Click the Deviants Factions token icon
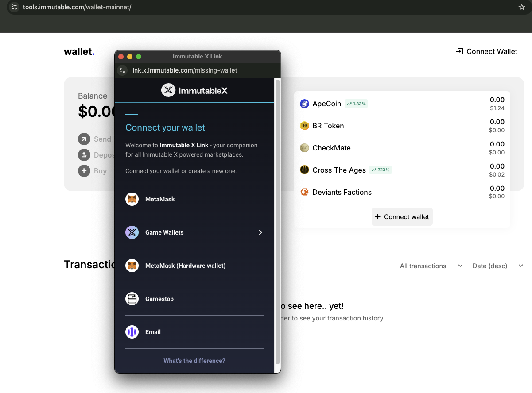Screen dimensions: 532x393 tap(304, 192)
